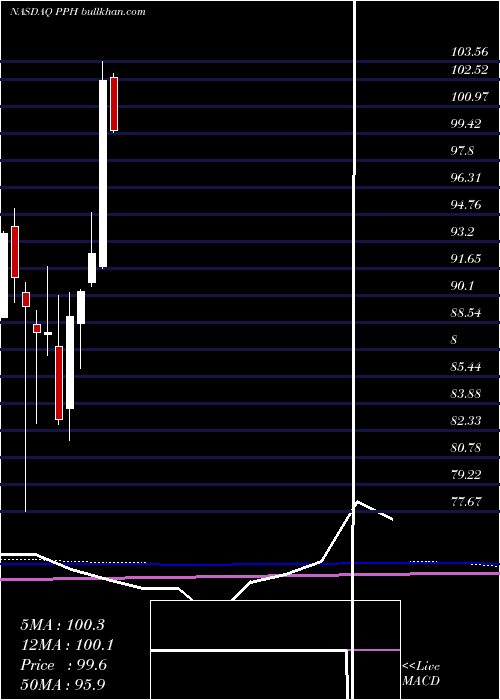This screenshot has width=500, height=700.
Task: Click the 97.8 price axis label
Action: pos(462,150)
